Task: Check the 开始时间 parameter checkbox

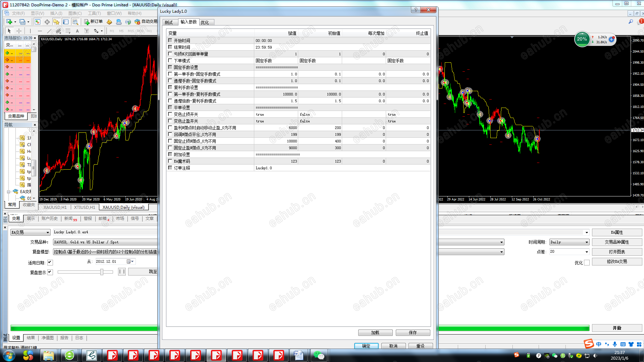Action: (x=170, y=41)
